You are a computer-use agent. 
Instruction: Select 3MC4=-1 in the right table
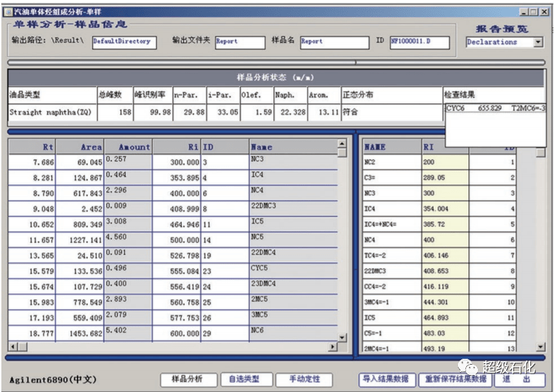pyautogui.click(x=391, y=302)
